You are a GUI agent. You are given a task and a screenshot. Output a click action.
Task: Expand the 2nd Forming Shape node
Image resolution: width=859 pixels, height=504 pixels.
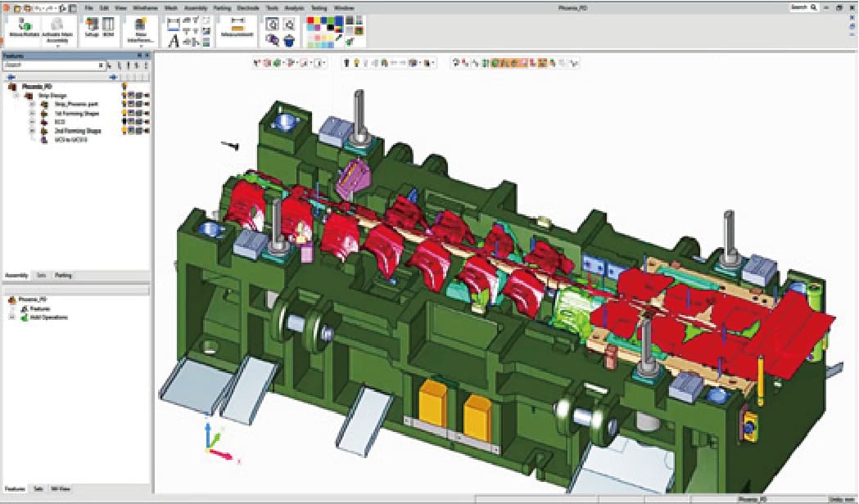click(x=32, y=132)
